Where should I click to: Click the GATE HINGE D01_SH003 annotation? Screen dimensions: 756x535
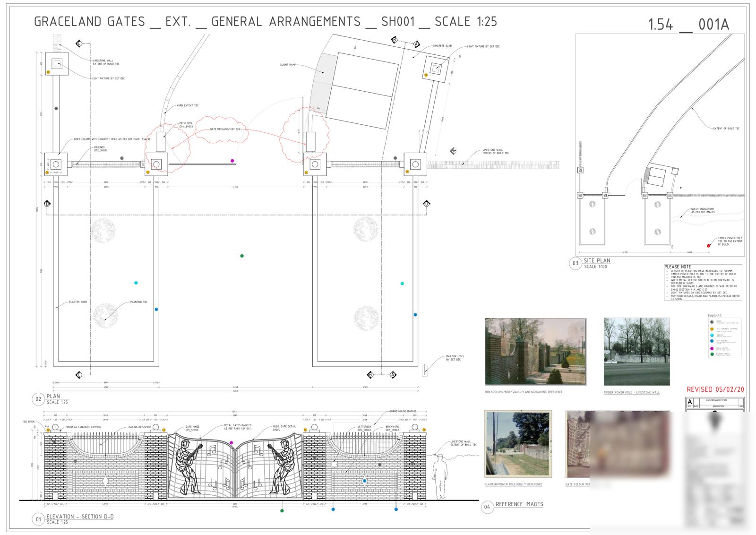(x=192, y=428)
